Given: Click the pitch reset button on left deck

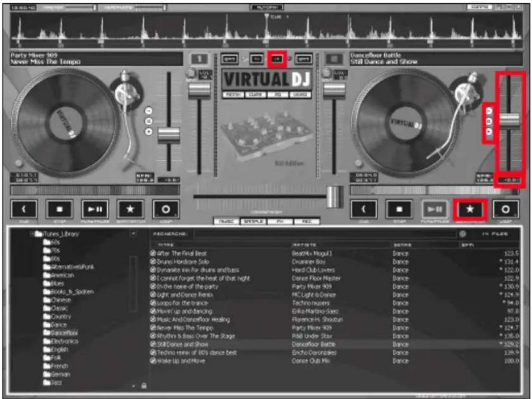Looking at the screenshot, I should pyautogui.click(x=149, y=121).
